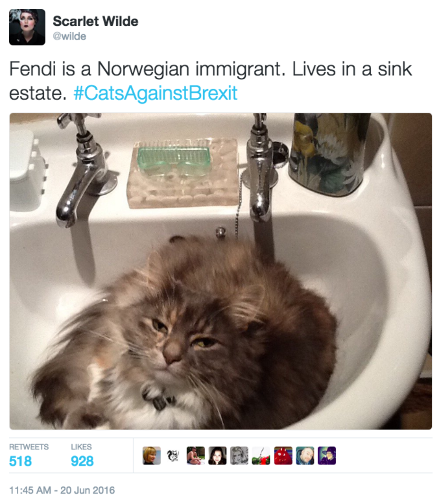Click the purple witch hat avatar

point(327,455)
